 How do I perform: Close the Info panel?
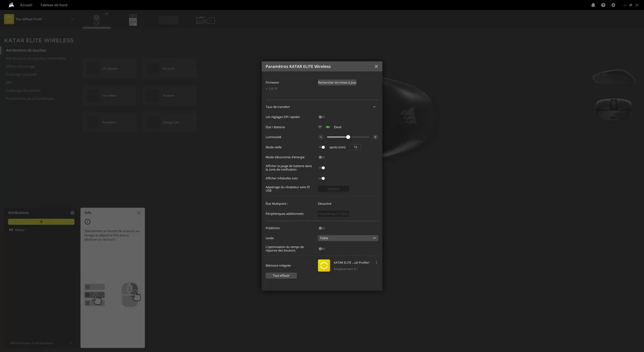click(x=138, y=212)
